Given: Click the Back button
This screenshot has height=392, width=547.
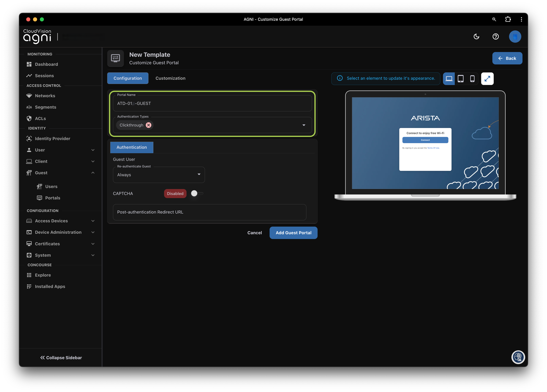Looking at the screenshot, I should [507, 58].
